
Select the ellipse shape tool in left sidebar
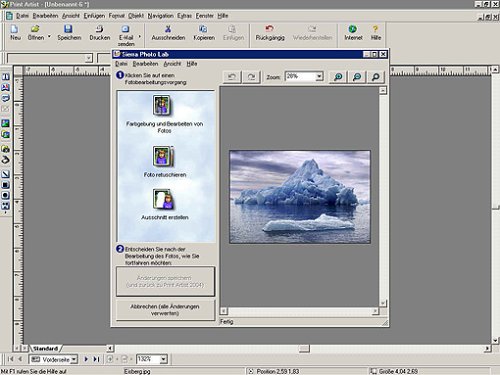point(6,195)
